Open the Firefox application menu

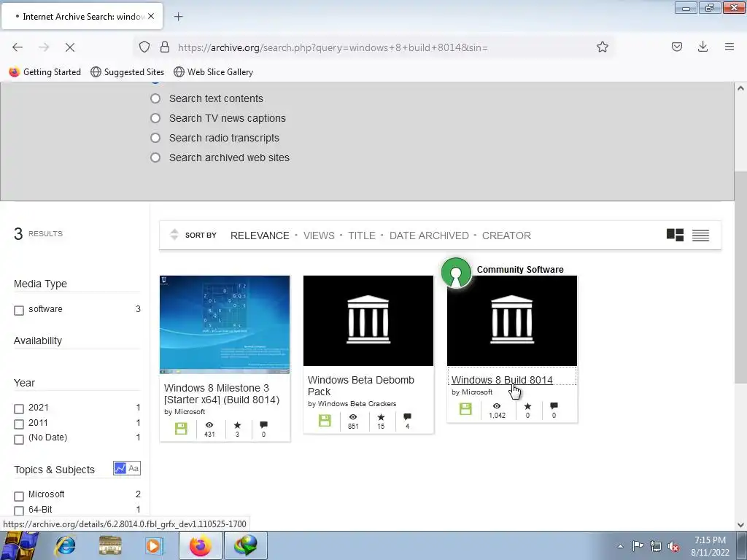tap(729, 47)
